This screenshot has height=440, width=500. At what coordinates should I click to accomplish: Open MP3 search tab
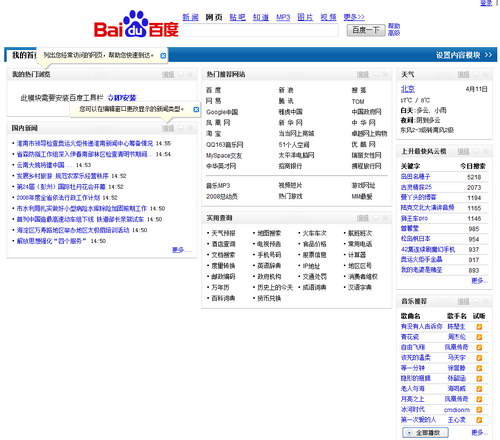[x=283, y=17]
